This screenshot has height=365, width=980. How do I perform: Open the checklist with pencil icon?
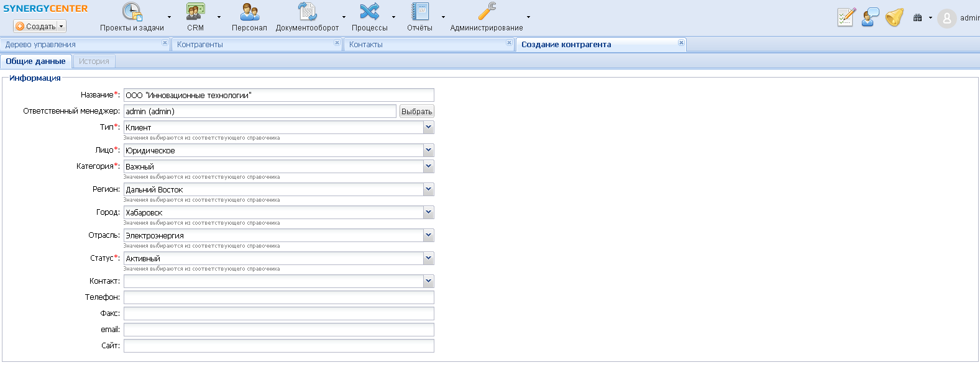click(x=846, y=17)
